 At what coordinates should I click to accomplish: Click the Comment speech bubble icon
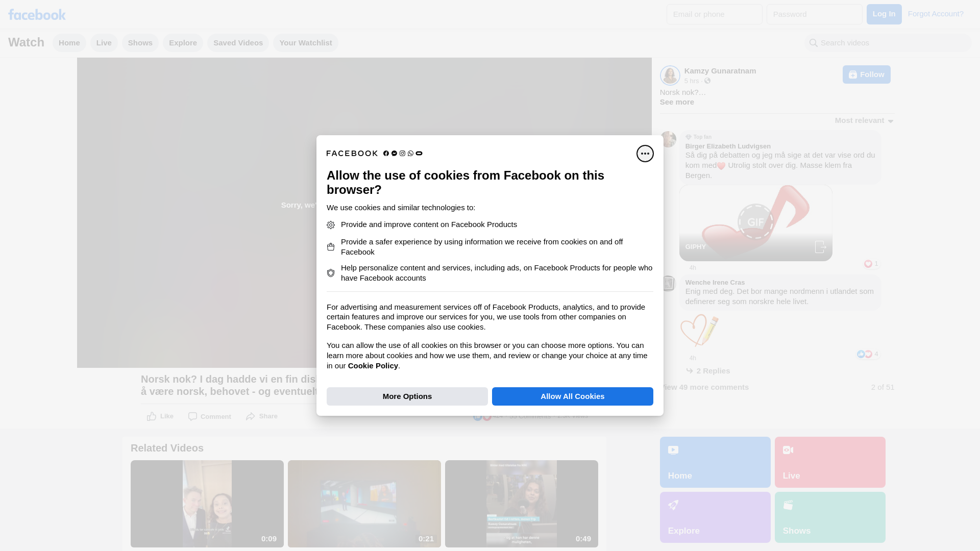192,416
